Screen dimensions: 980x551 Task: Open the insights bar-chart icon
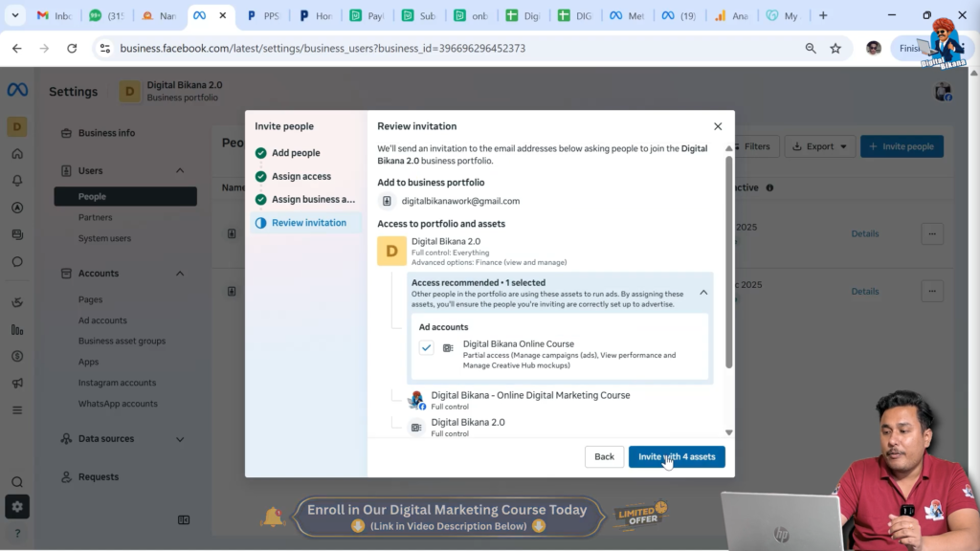click(17, 329)
